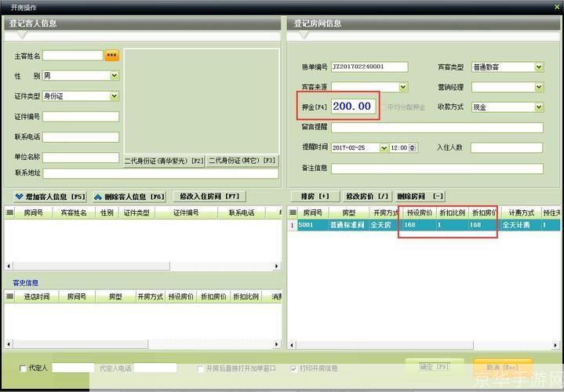Screen dimensions: 564x392
Task: Click 进店时间 column header in 客史信息
Action: pos(37,296)
